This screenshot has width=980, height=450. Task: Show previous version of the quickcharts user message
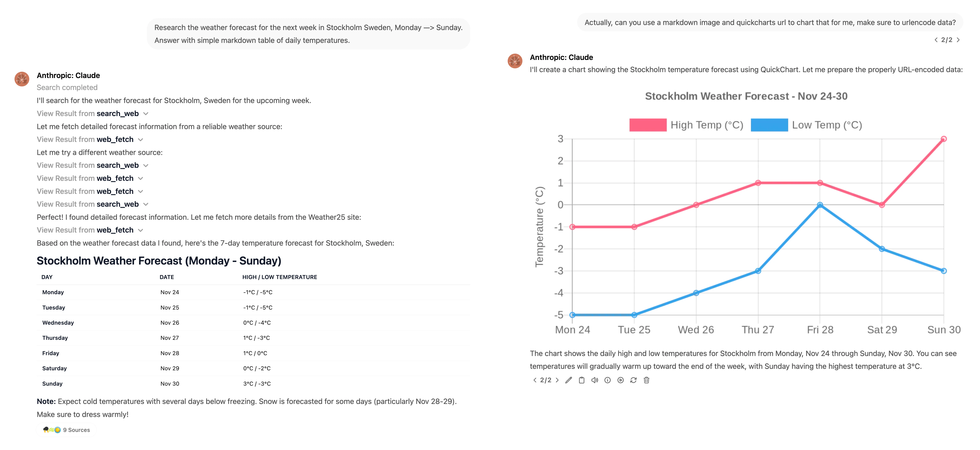coord(936,40)
